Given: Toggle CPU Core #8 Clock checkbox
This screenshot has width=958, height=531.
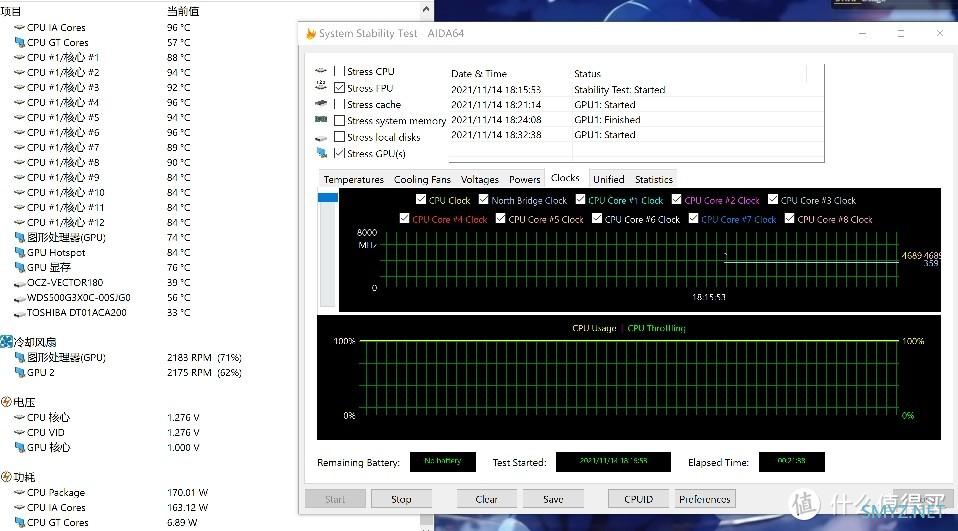Looking at the screenshot, I should [x=789, y=218].
